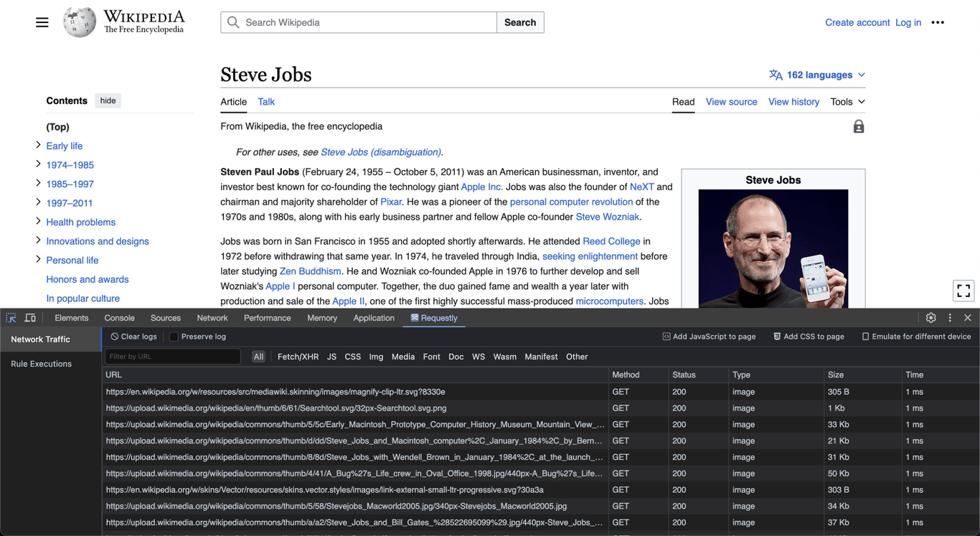Switch to the Console DevTools tab
This screenshot has height=536, width=980.
(x=119, y=318)
